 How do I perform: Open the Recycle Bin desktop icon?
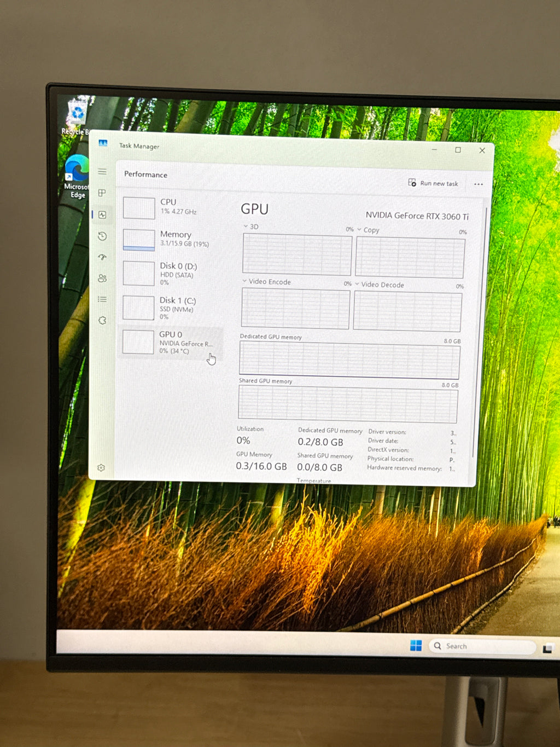tap(76, 117)
